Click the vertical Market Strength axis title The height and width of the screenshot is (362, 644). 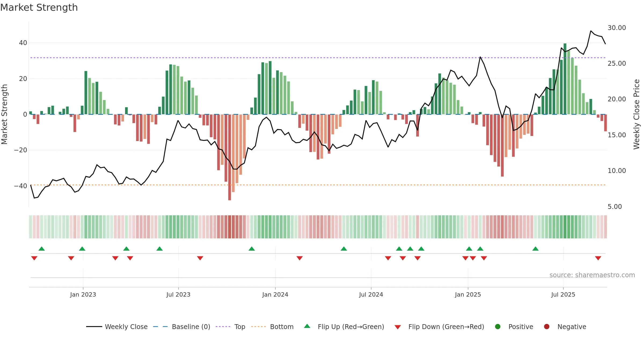(x=4, y=114)
